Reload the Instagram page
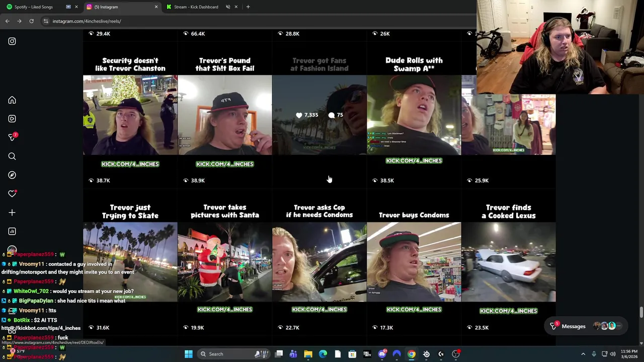644x362 pixels. click(31, 21)
